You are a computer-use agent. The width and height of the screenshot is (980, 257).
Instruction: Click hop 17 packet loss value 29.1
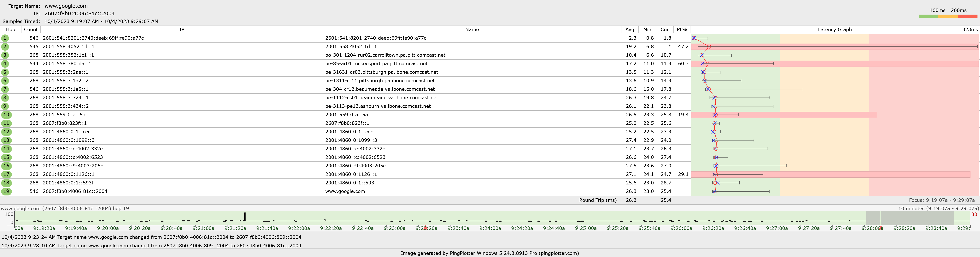pos(683,174)
